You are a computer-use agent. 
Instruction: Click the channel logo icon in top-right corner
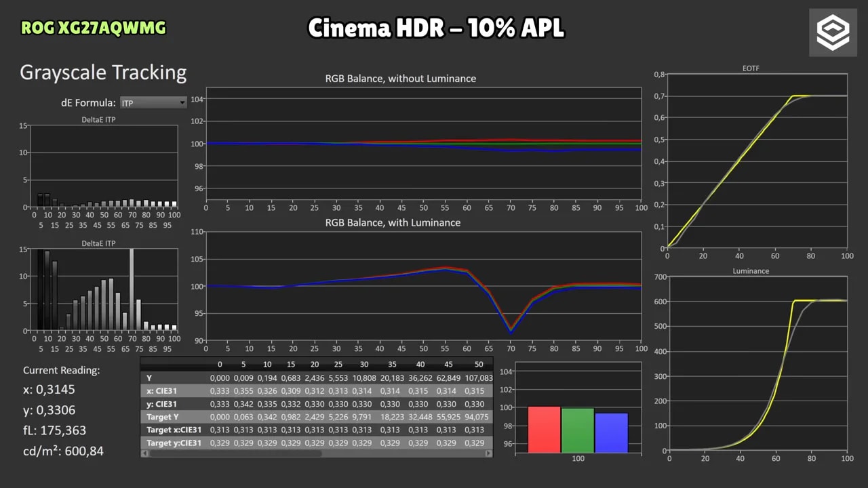[x=832, y=33]
